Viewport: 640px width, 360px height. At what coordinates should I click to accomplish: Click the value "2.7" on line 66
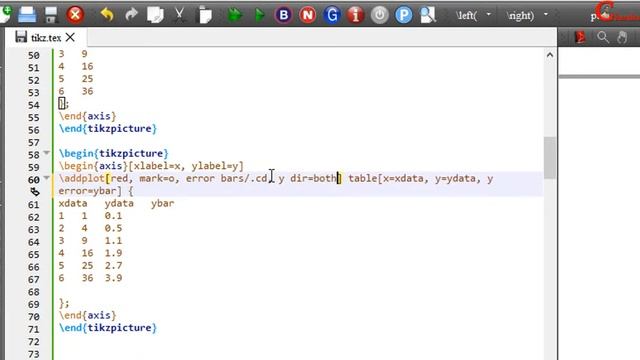point(113,265)
